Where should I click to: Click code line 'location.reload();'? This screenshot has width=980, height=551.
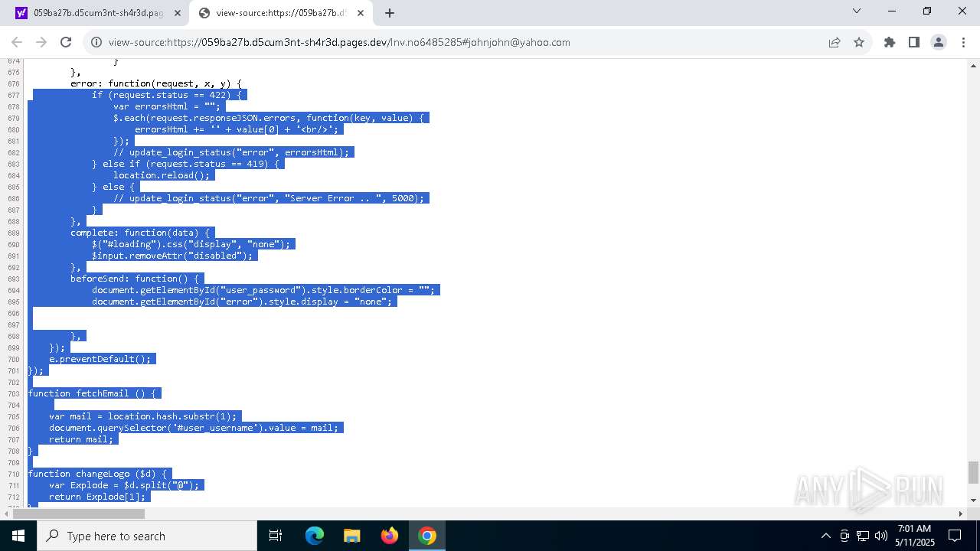click(x=162, y=175)
